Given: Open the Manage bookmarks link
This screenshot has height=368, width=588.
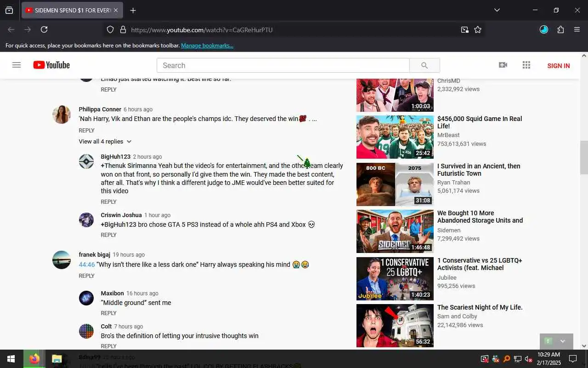Looking at the screenshot, I should 207,46.
